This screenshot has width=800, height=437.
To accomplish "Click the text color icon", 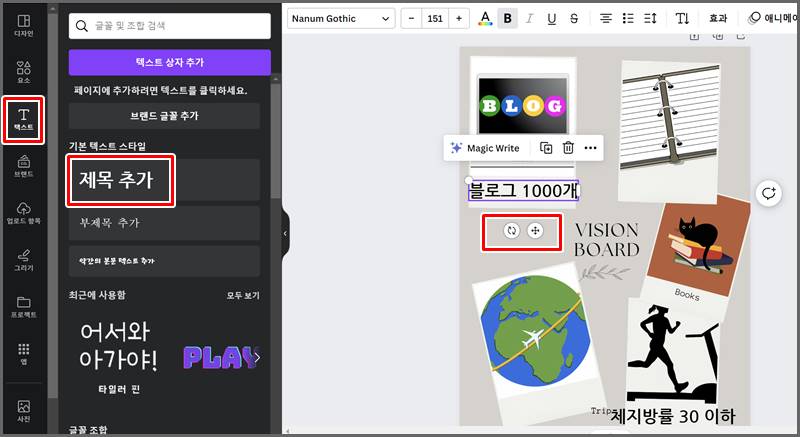I will (485, 18).
